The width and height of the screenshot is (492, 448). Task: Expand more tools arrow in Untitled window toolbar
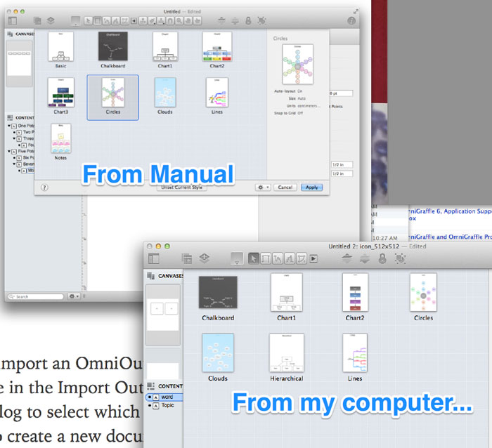click(134, 20)
